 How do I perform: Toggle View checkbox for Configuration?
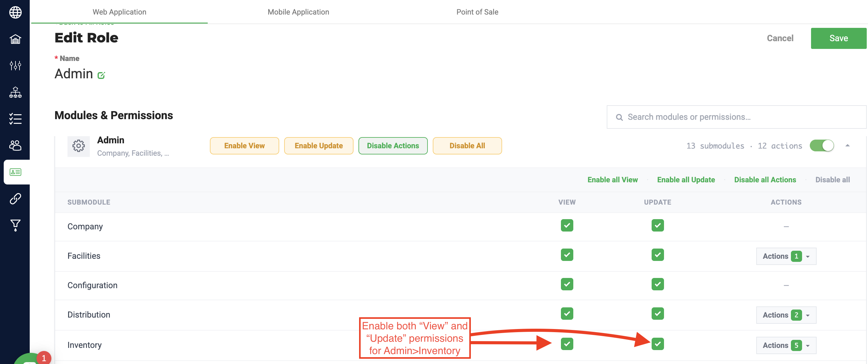pos(567,284)
